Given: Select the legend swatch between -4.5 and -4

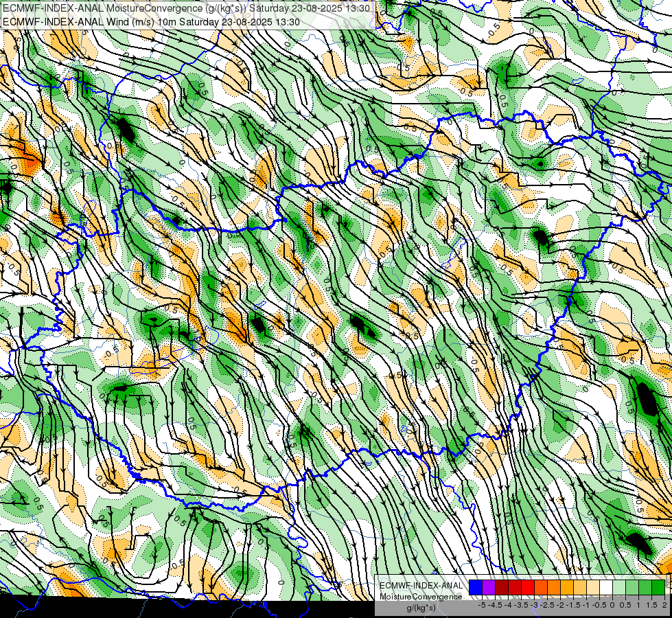Looking at the screenshot, I should click(x=502, y=588).
